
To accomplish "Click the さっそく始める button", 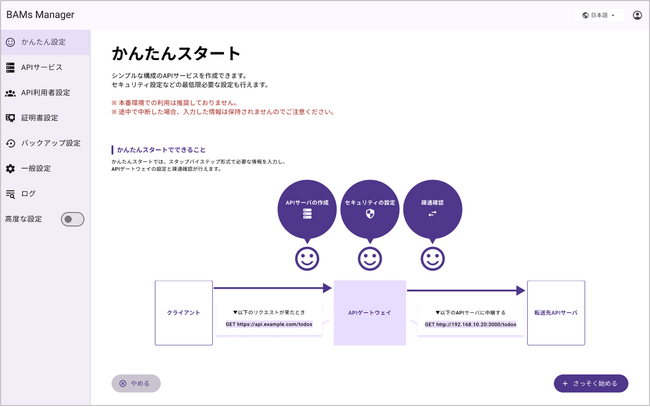I will 591,383.
